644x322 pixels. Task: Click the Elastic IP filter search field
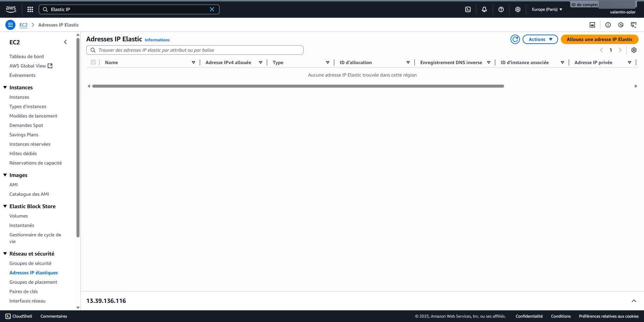[198, 50]
